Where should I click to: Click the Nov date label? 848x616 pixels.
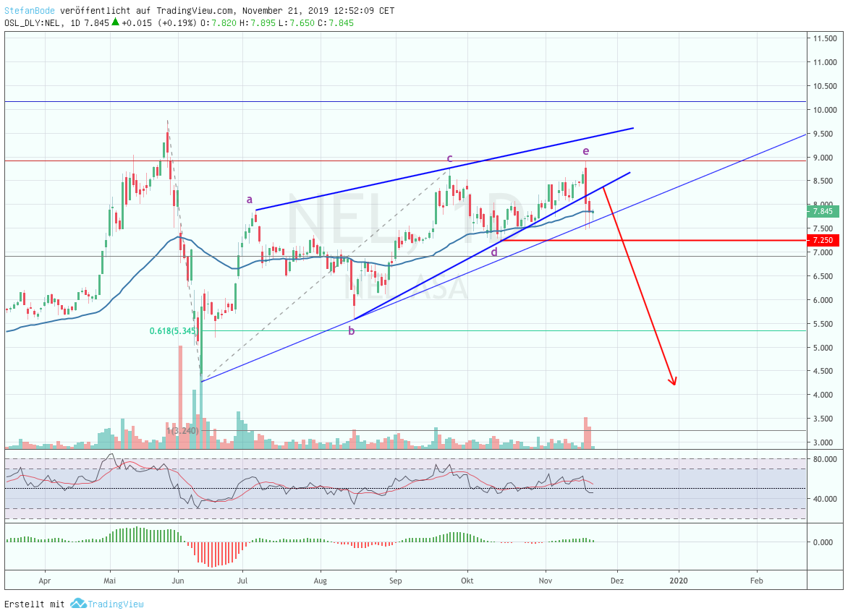pyautogui.click(x=546, y=581)
